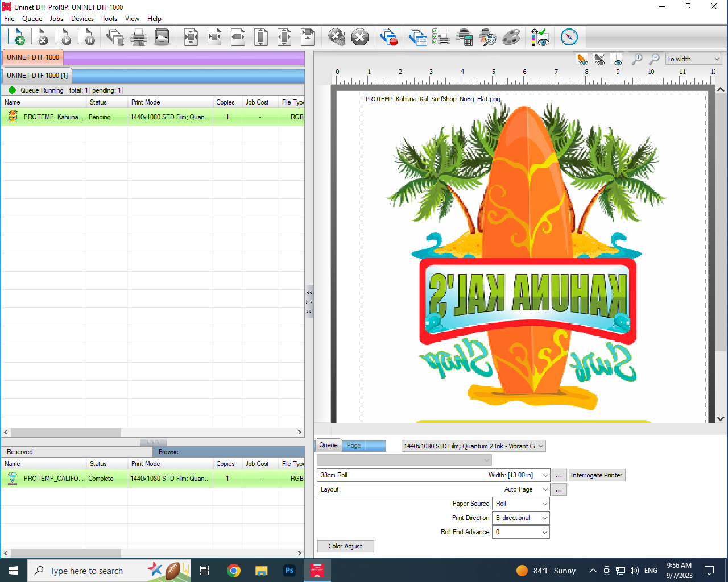This screenshot has height=582, width=728.
Task: Open the Devices menu
Action: click(x=82, y=18)
